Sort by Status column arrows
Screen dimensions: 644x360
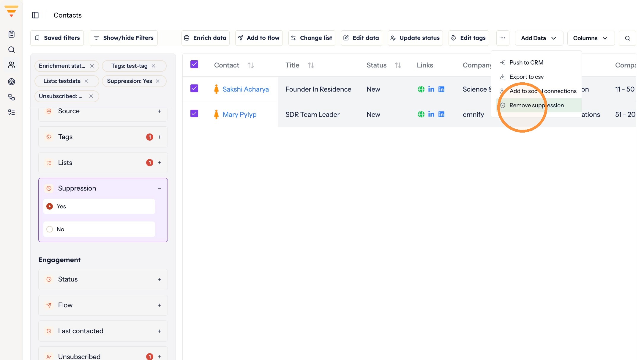coord(398,65)
